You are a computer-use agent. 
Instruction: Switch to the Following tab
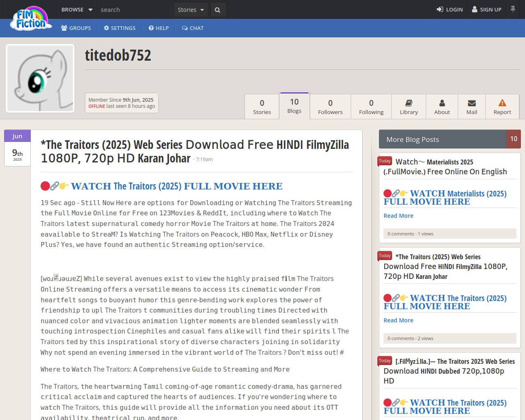371,107
